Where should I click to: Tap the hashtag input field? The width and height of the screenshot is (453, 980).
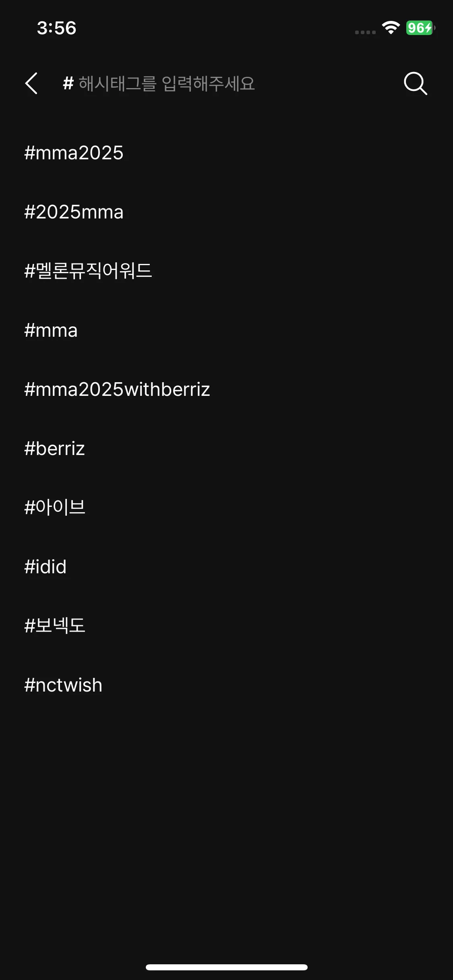(225, 84)
